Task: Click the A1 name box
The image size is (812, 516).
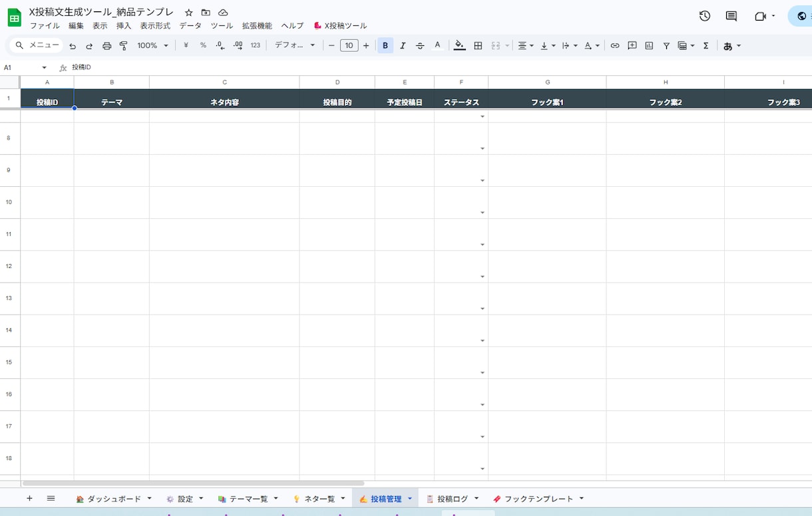Action: pos(25,67)
